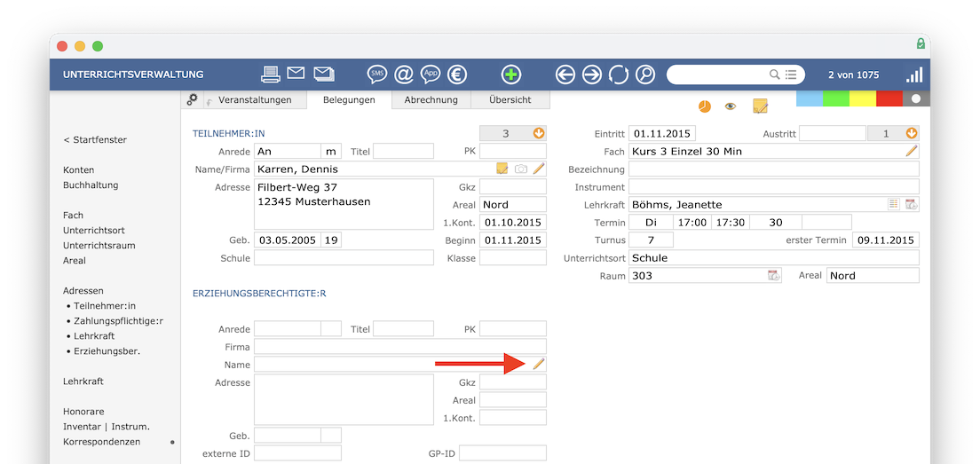Edit participant Karren, Dennis via pencil icon
The width and height of the screenshot is (980, 464).
tap(539, 169)
